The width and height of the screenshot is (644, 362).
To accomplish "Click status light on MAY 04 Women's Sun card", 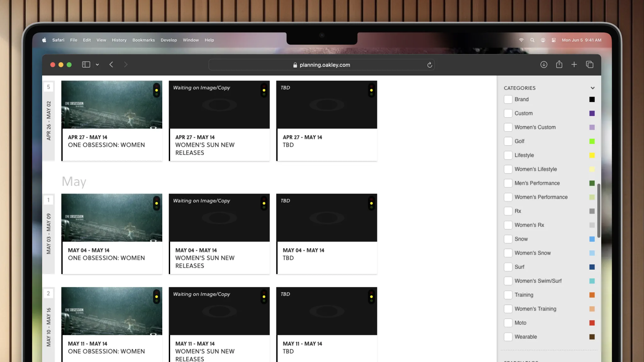I will pos(264,203).
